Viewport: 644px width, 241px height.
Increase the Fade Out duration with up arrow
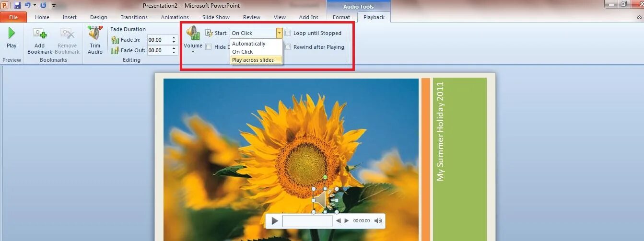coord(173,48)
